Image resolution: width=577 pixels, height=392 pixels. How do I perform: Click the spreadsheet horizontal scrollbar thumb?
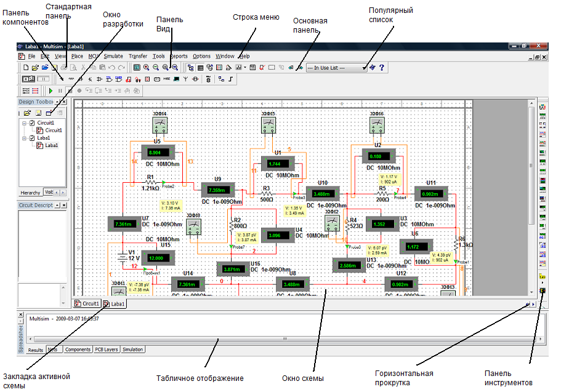[x=284, y=338]
